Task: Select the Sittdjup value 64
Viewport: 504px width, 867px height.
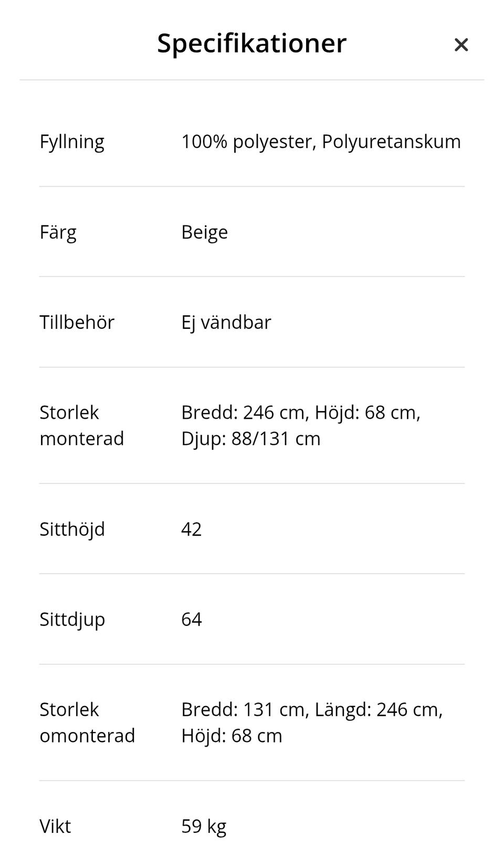Action: tap(191, 620)
